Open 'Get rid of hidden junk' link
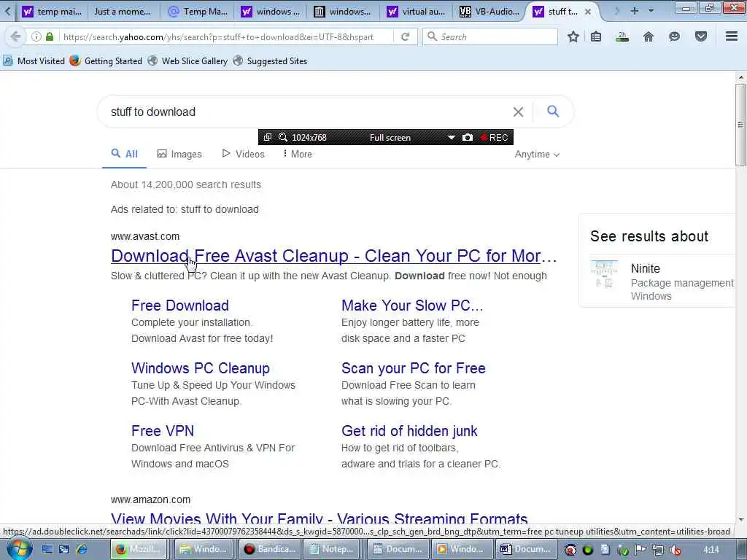Viewport: 747px width, 560px height. (409, 431)
